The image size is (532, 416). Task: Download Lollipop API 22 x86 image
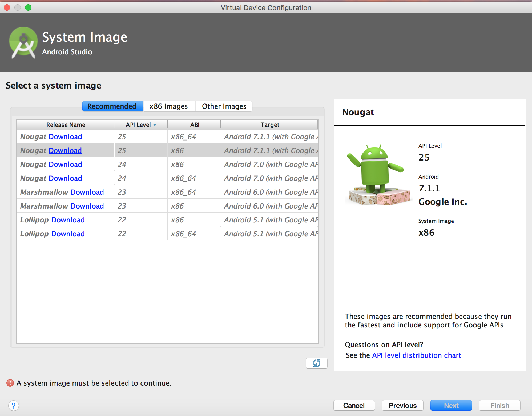[x=68, y=220]
